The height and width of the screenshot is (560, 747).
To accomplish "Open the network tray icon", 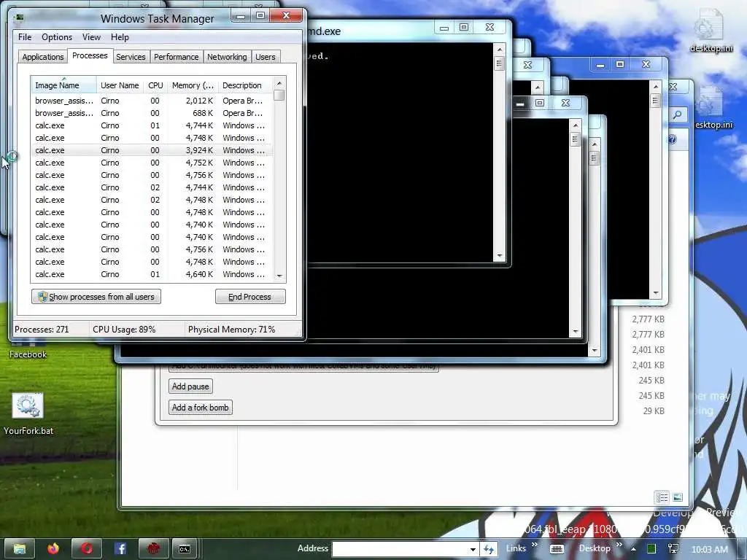I will [x=673, y=549].
